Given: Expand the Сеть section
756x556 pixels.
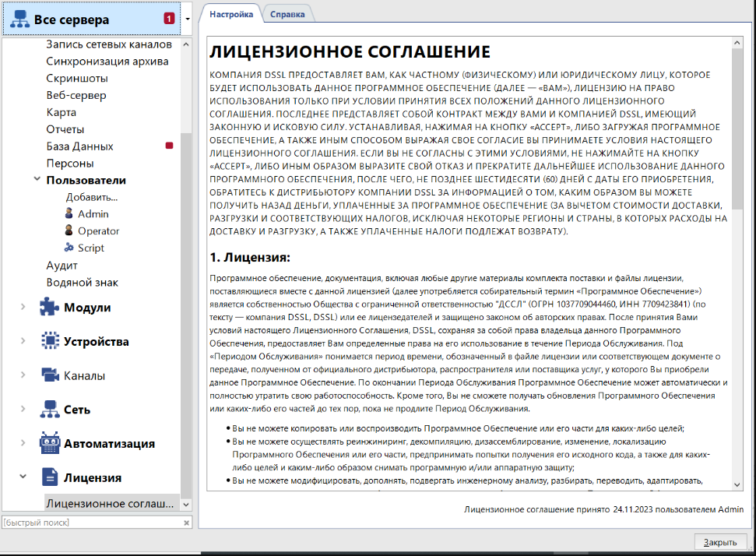Looking at the screenshot, I should click(23, 409).
